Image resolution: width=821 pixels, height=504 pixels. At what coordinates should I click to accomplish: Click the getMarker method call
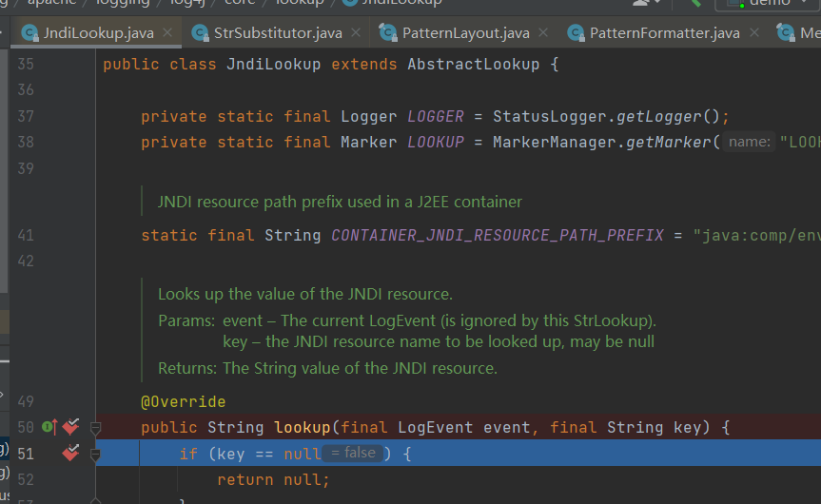click(668, 143)
